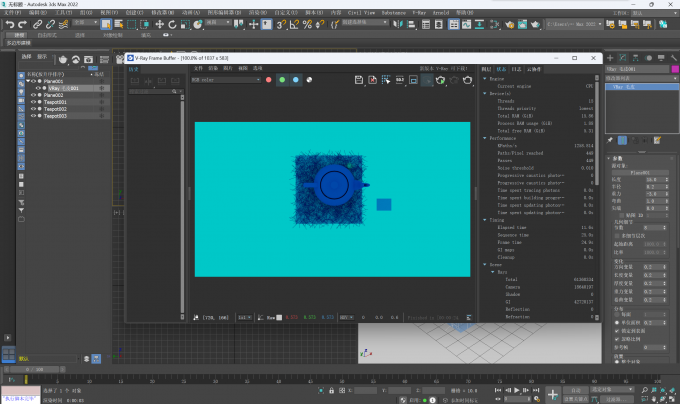This screenshot has width=680, height=404.
Task: Open the RGB color channel dropdown
Action: (225, 78)
